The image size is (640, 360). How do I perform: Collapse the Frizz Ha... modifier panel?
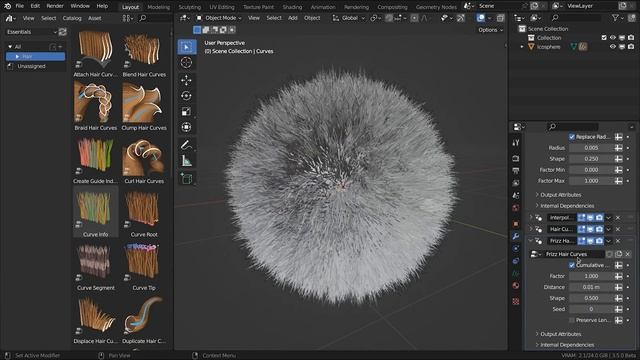pos(531,241)
